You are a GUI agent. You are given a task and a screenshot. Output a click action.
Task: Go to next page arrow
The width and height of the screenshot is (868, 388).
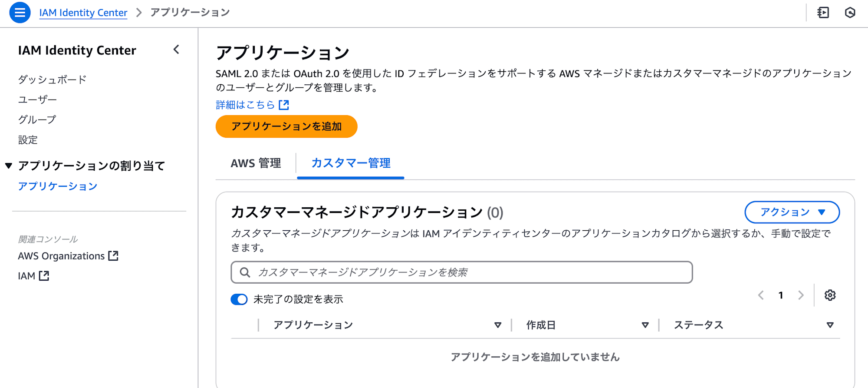[x=801, y=295]
